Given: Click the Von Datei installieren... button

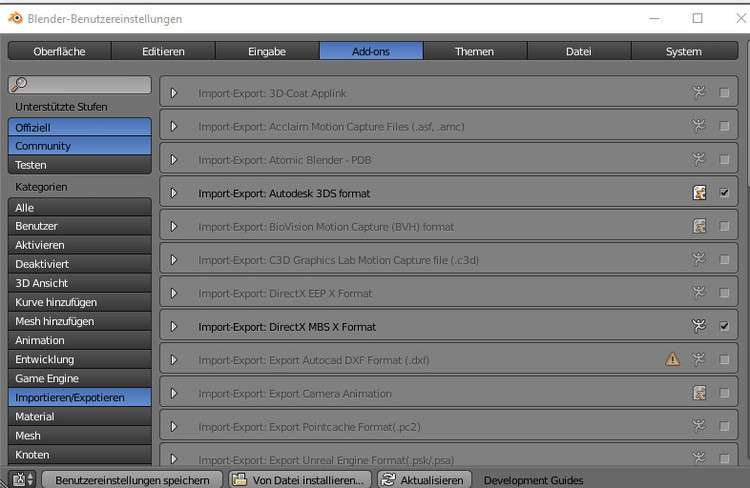Looking at the screenshot, I should click(300, 479).
